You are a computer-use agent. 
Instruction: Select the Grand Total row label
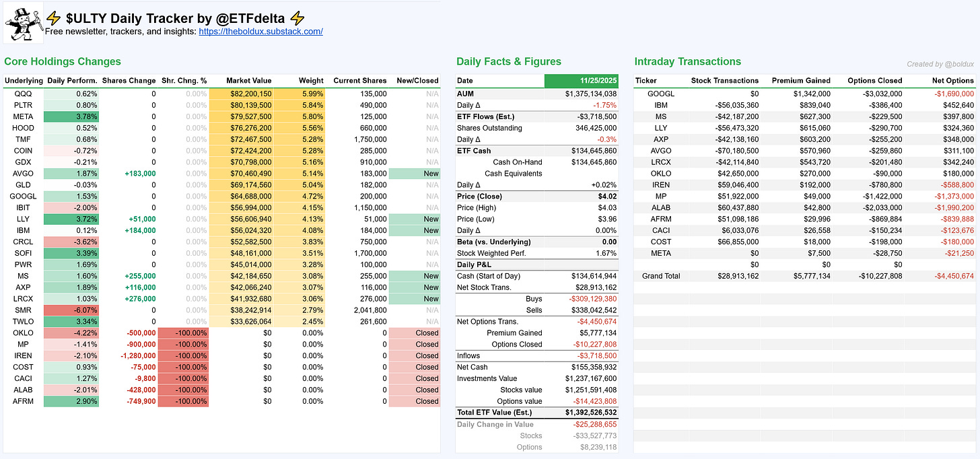[x=661, y=276]
